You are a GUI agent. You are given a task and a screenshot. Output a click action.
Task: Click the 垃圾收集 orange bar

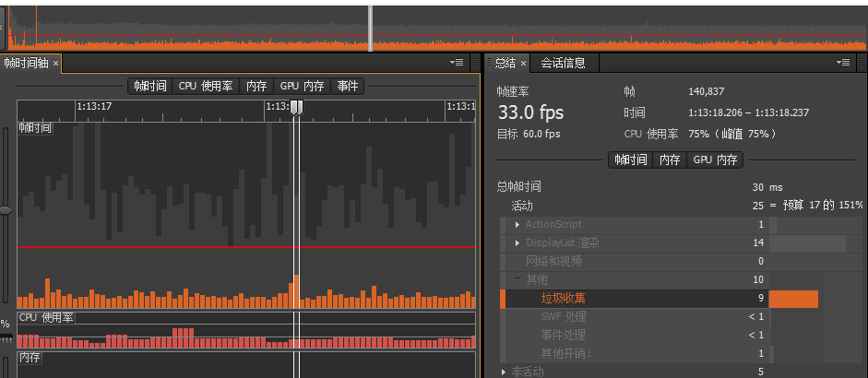coord(793,299)
